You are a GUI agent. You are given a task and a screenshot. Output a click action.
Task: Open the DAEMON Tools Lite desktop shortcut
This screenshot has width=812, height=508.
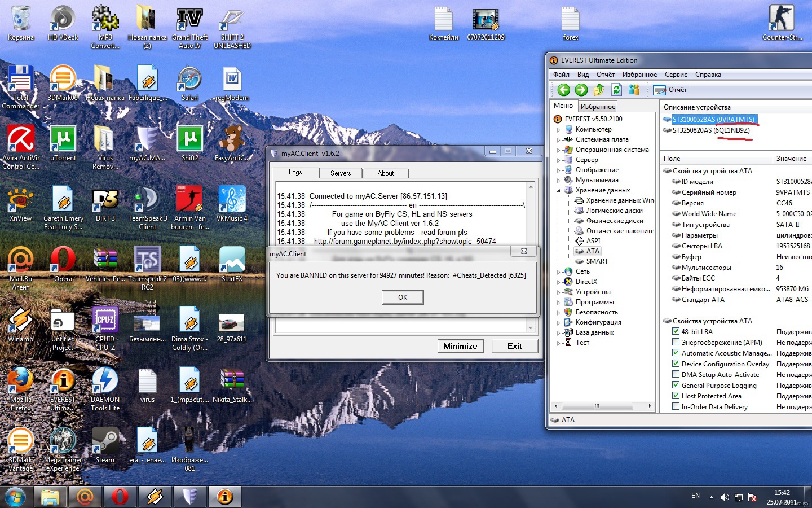pos(105,389)
